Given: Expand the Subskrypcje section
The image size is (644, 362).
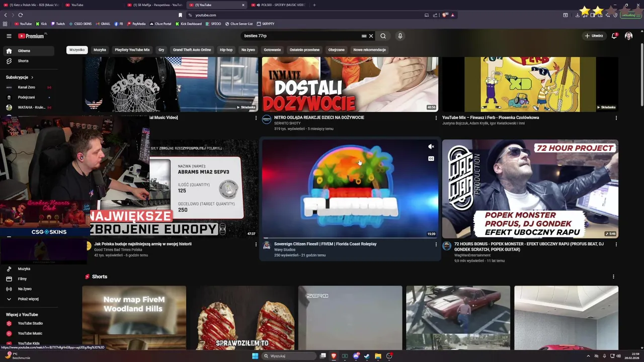Looking at the screenshot, I should (x=20, y=77).
